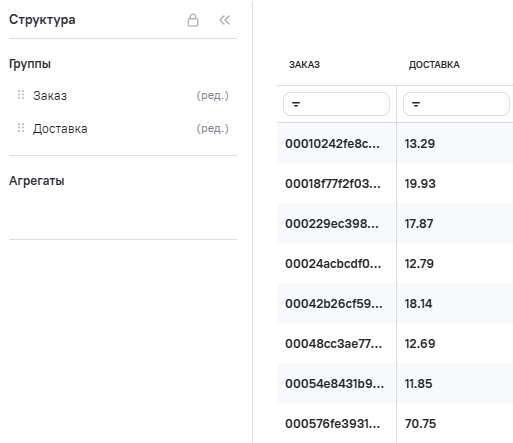Click the Агрегаты section heading
The image size is (513, 443).
pyautogui.click(x=37, y=181)
